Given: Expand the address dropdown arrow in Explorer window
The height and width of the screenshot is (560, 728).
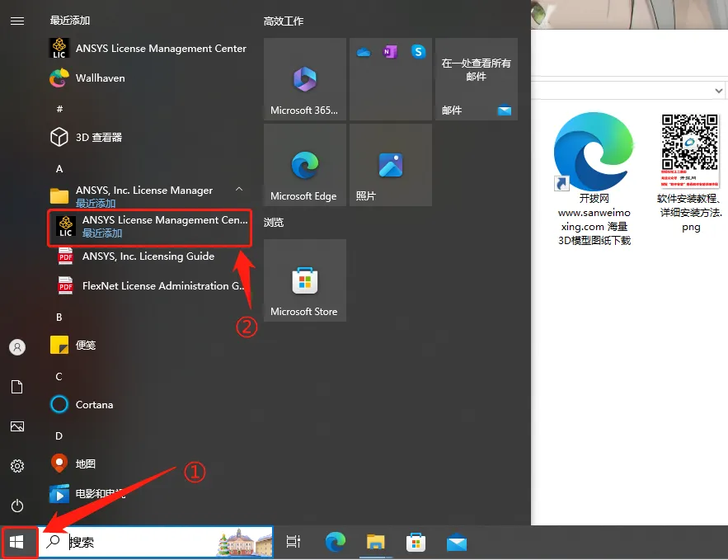Looking at the screenshot, I should tap(719, 91).
